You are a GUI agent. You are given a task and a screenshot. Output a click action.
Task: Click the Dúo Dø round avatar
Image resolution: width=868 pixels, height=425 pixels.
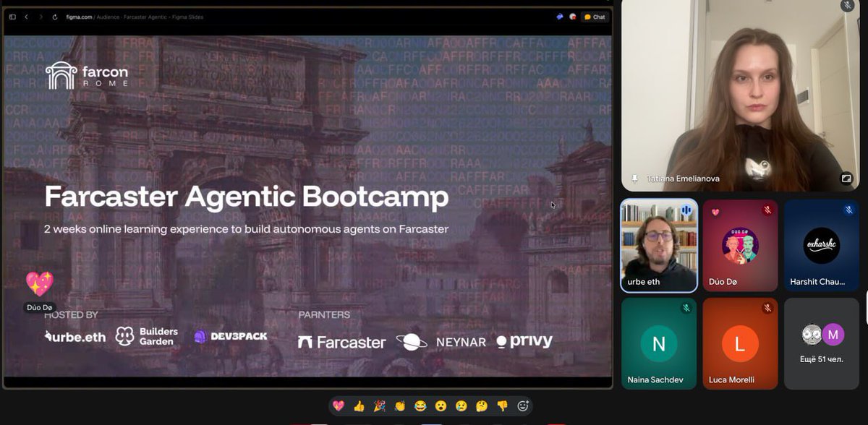coord(740,246)
